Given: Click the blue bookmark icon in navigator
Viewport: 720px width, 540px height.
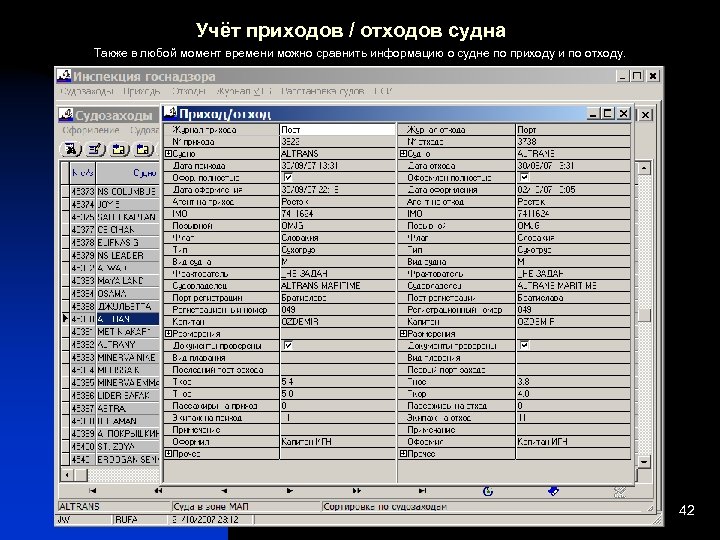Looking at the screenshot, I should [x=554, y=491].
